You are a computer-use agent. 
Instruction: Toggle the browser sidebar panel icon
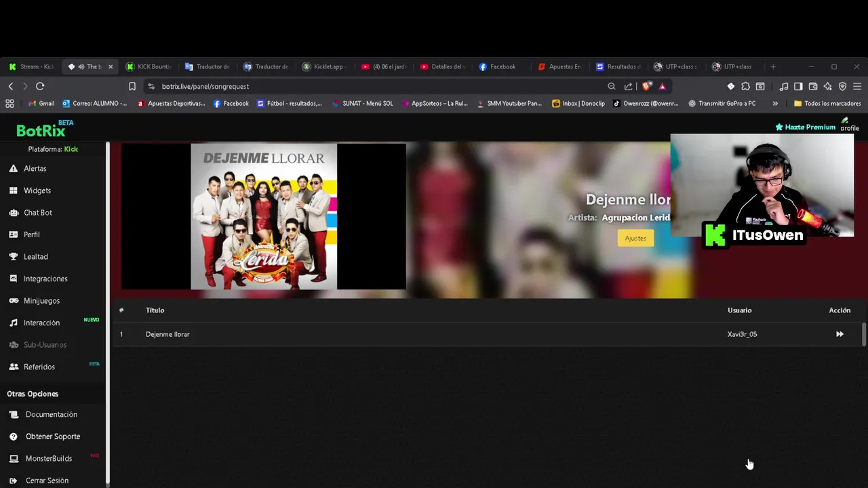(x=798, y=86)
